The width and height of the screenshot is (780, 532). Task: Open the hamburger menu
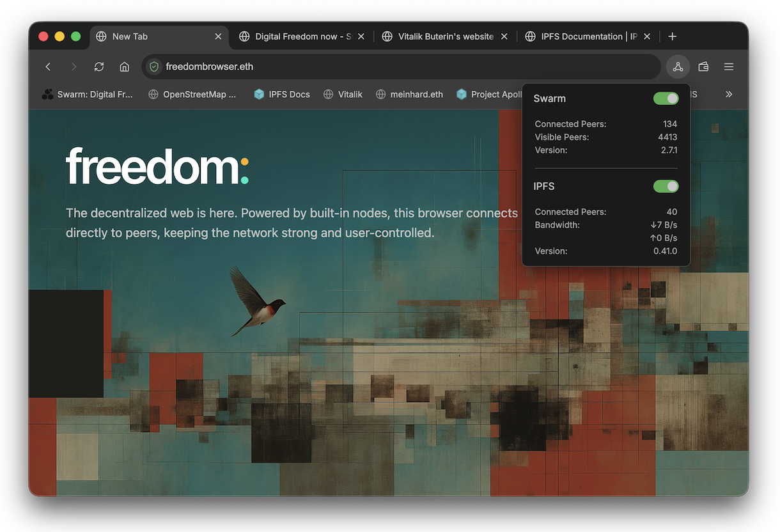point(729,66)
